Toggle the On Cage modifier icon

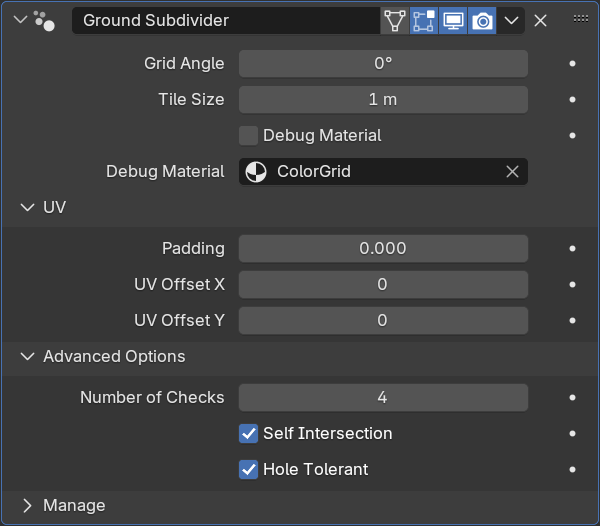coord(395,21)
